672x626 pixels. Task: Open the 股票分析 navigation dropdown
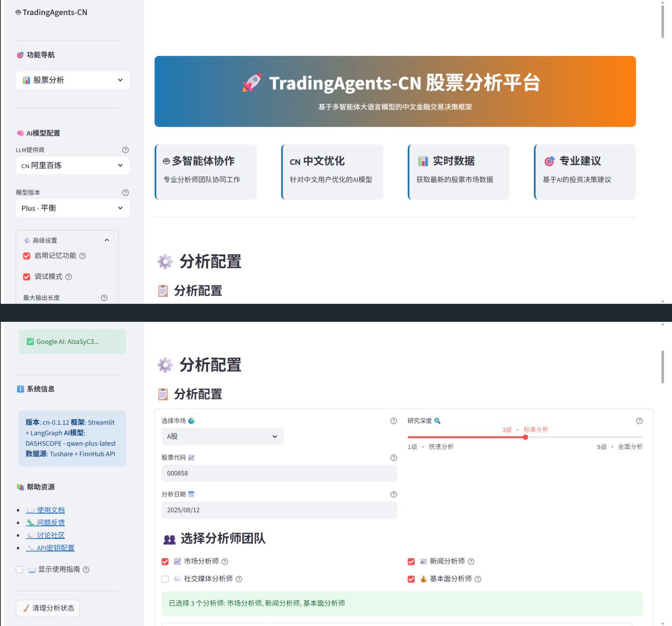tap(72, 80)
